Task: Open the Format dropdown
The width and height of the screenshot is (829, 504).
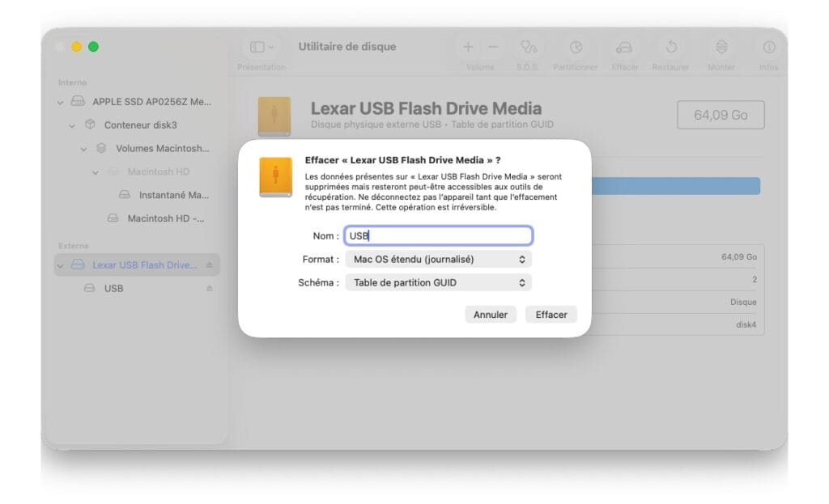Action: click(438, 260)
